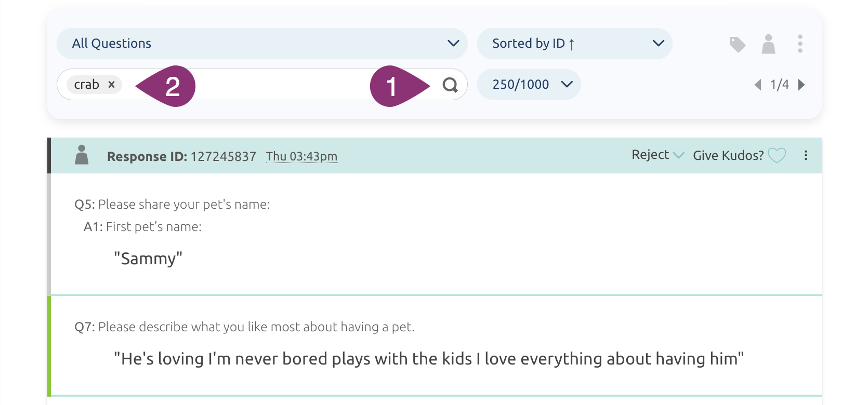Click the Thu 03:43pm timestamp link

click(x=301, y=156)
